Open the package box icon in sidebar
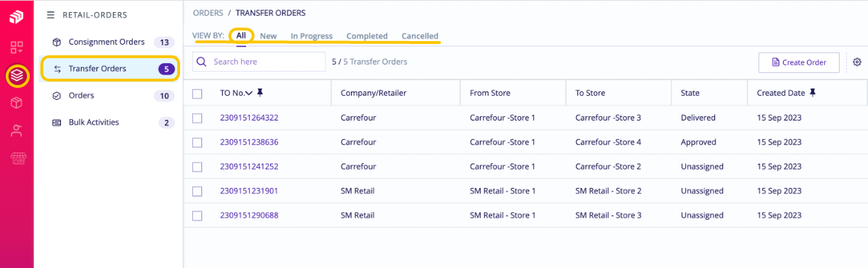The image size is (868, 268). pos(17,103)
